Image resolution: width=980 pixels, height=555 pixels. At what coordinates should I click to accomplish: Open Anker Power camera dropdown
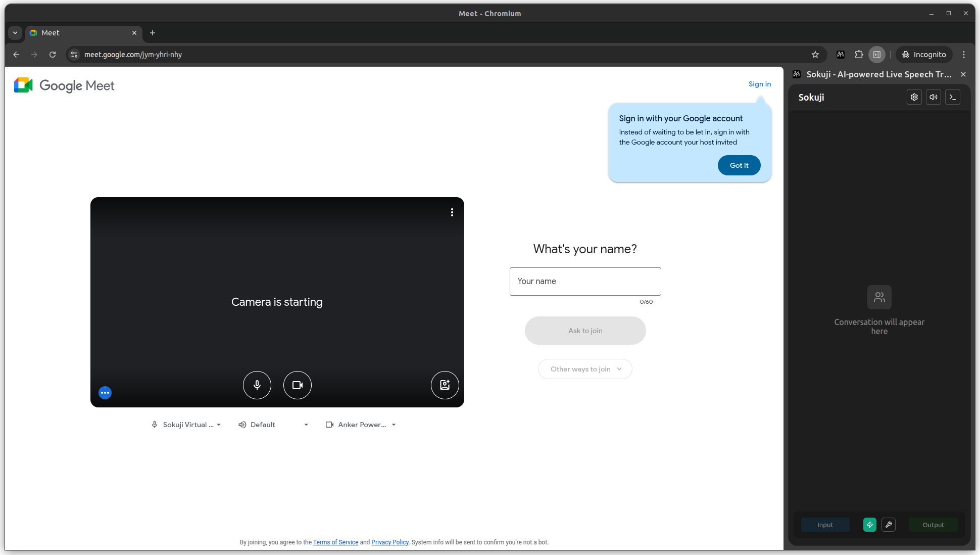click(x=361, y=425)
